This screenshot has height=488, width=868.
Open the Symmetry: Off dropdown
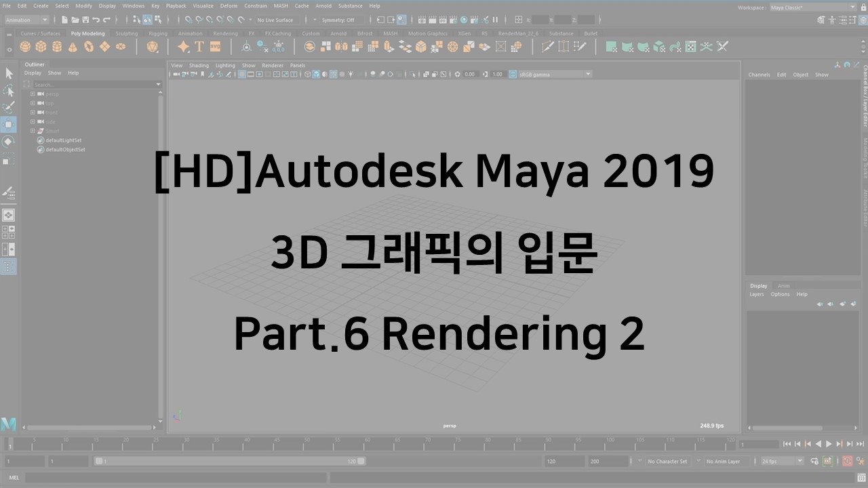[x=340, y=20]
